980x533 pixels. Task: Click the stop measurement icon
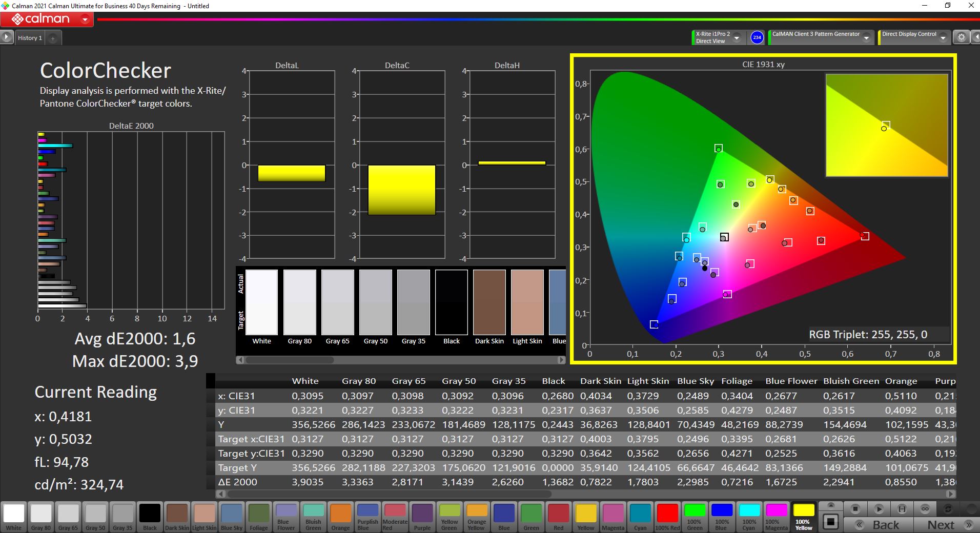coord(855,509)
